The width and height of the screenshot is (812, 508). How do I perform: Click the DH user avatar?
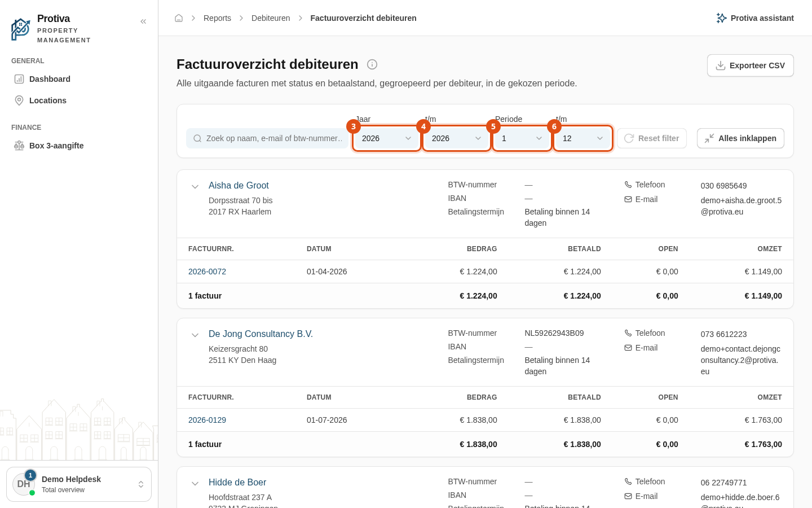click(x=24, y=484)
